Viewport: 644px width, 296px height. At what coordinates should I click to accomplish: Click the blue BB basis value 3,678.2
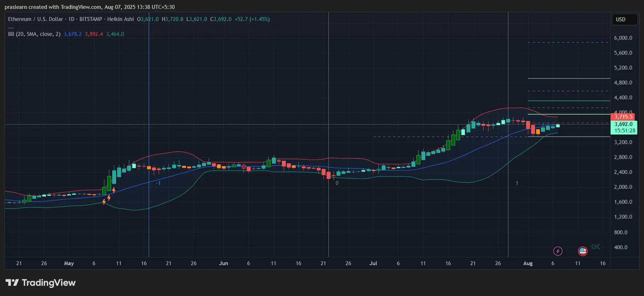[x=73, y=34]
